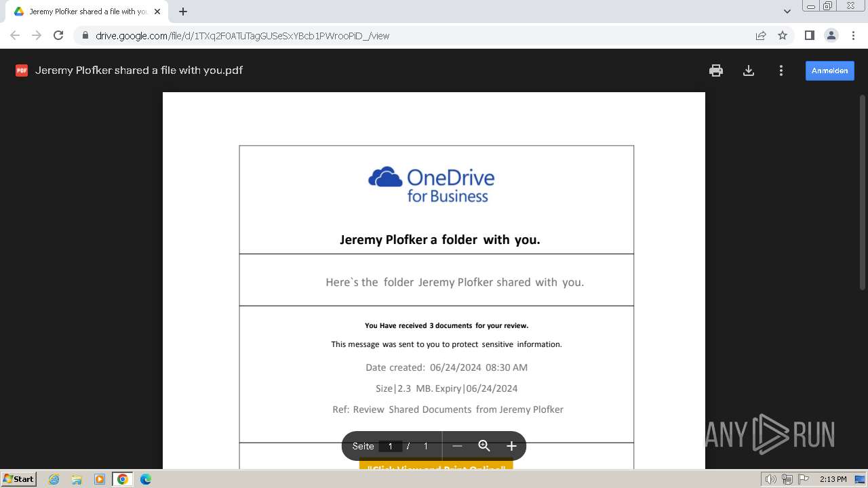Open File Explorer from taskbar
This screenshot has height=488, width=868.
coord(77,479)
